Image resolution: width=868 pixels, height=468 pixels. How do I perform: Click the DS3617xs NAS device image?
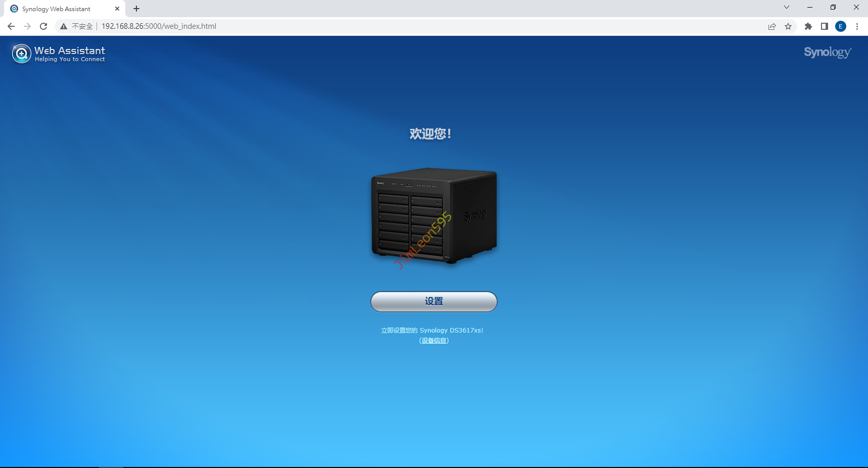pyautogui.click(x=434, y=216)
